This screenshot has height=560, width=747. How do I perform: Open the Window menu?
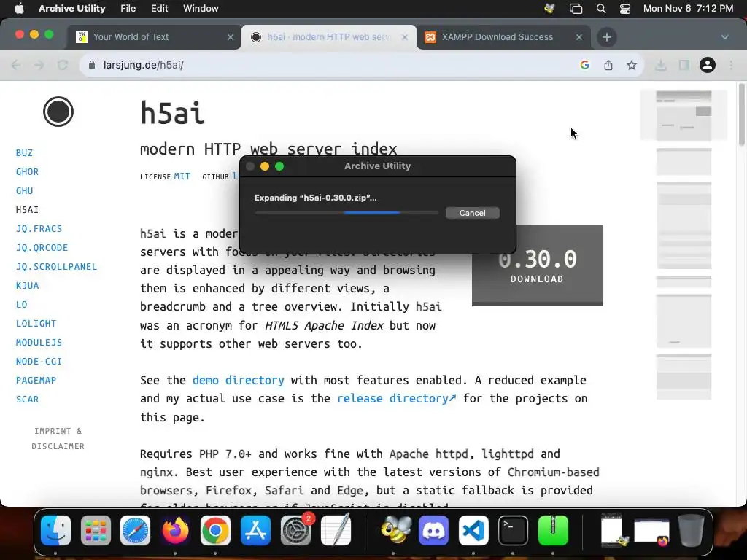201,8
